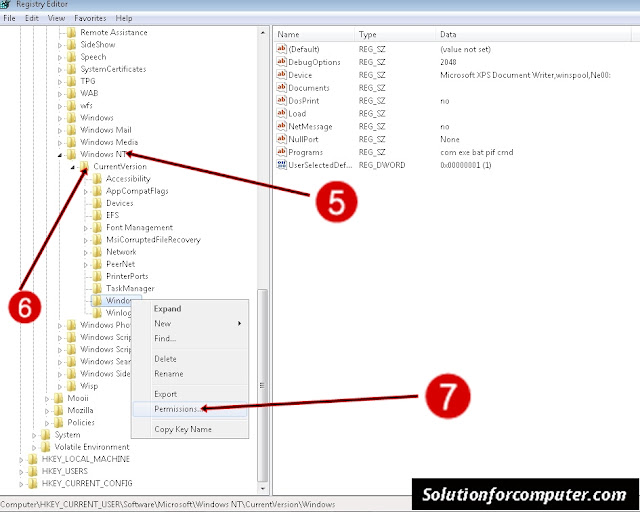Select the Programs value name
640x512 pixels.
[x=305, y=152]
